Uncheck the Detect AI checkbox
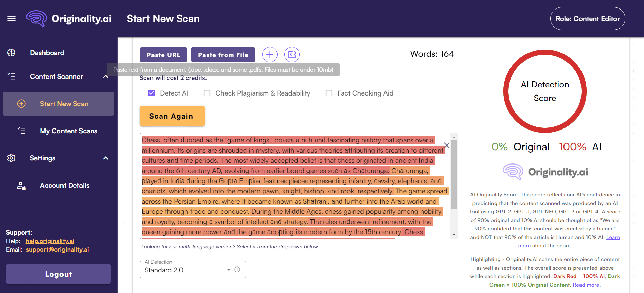This screenshot has width=644, height=293. coord(151,93)
